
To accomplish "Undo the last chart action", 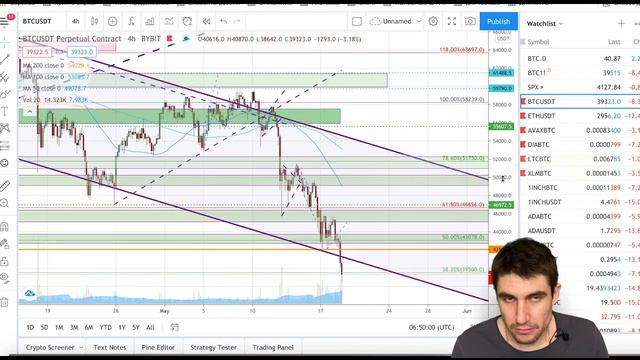I will (x=223, y=21).
